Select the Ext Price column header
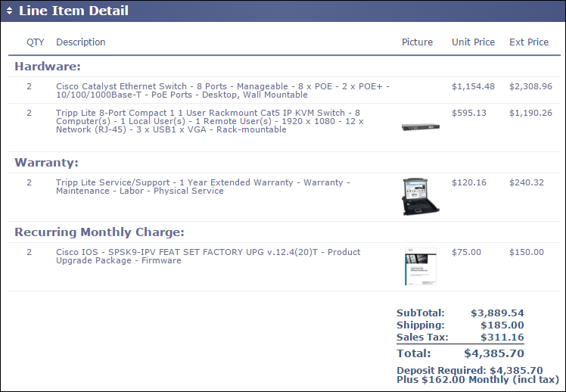 [529, 42]
